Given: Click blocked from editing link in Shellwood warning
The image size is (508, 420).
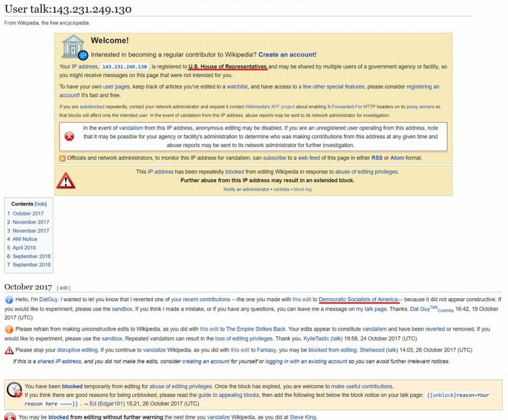Looking at the screenshot, I should [332, 350].
